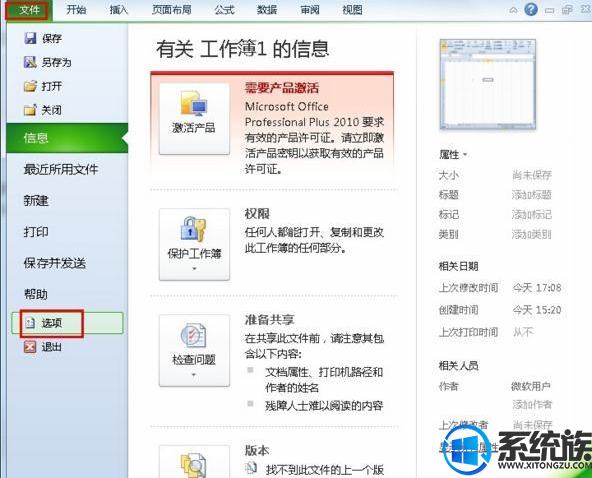Select Help (帮助) in the sidebar

tap(36, 294)
